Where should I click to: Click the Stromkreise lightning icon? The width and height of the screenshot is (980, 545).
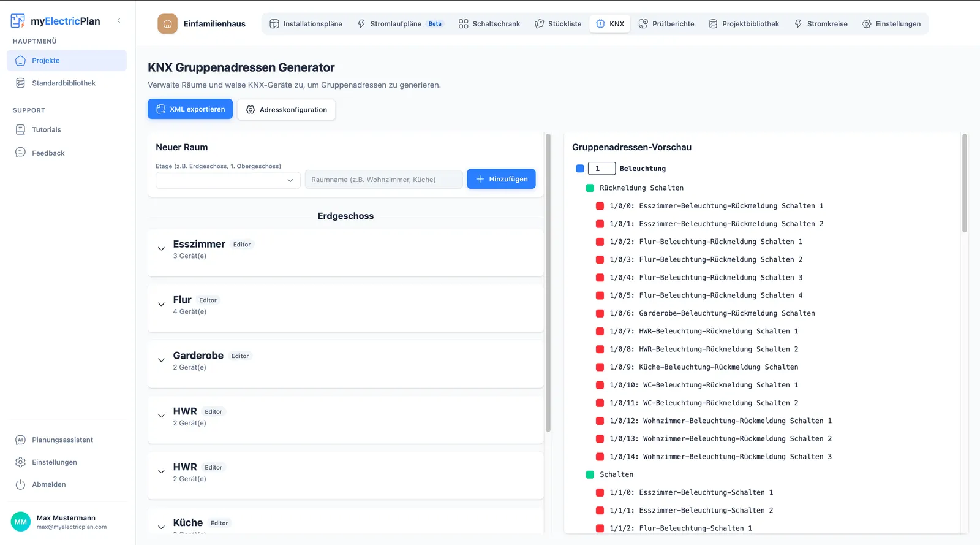pos(798,24)
